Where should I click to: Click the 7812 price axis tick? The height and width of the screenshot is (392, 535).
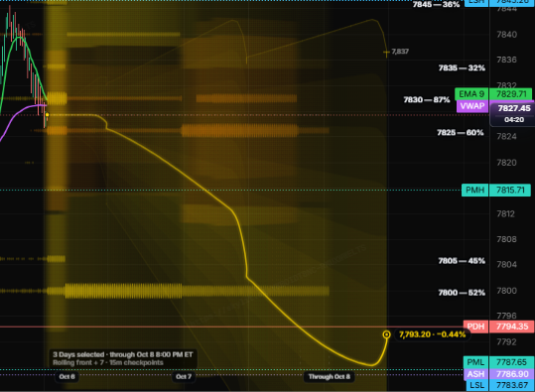(x=506, y=214)
